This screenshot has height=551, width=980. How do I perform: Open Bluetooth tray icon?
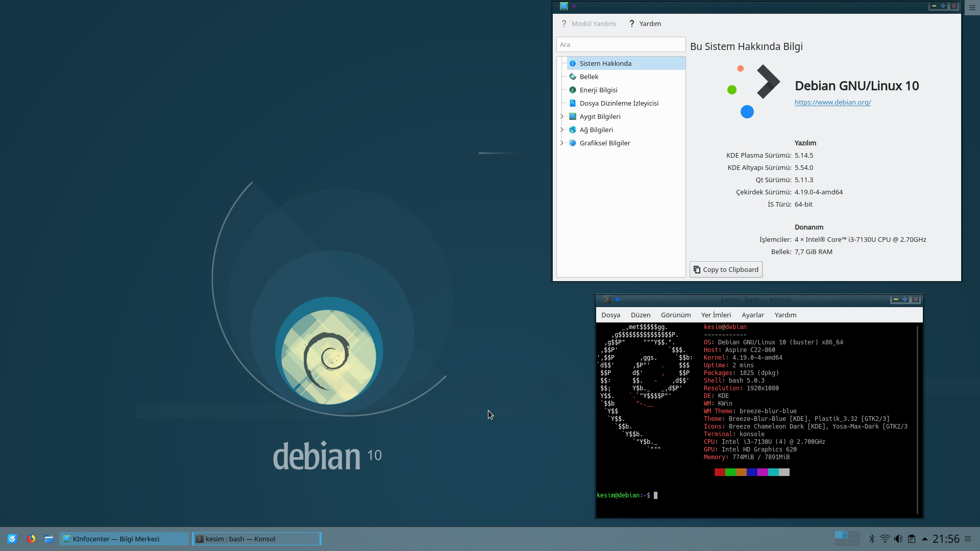(872, 539)
